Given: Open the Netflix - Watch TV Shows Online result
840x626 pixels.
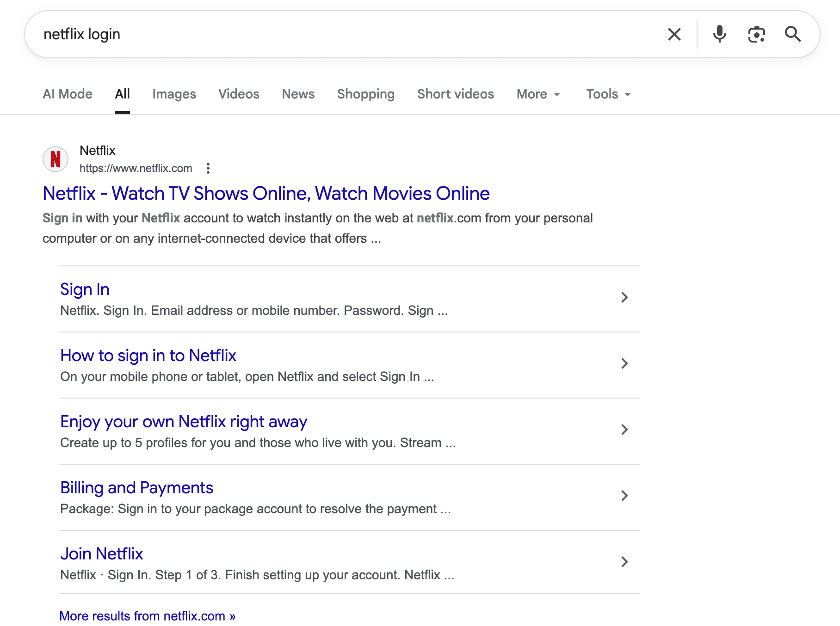Looking at the screenshot, I should [266, 193].
